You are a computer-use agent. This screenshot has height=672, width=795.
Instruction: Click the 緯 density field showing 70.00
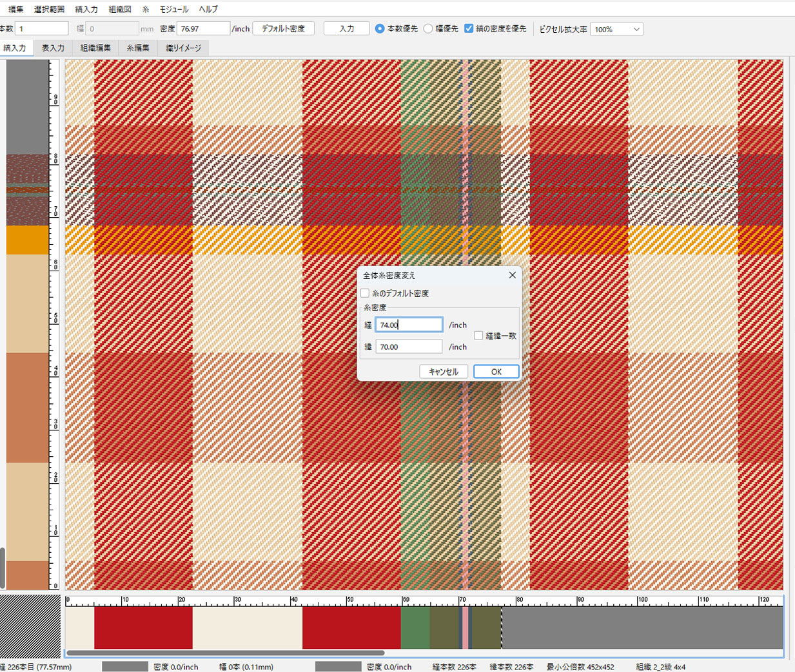[409, 347]
